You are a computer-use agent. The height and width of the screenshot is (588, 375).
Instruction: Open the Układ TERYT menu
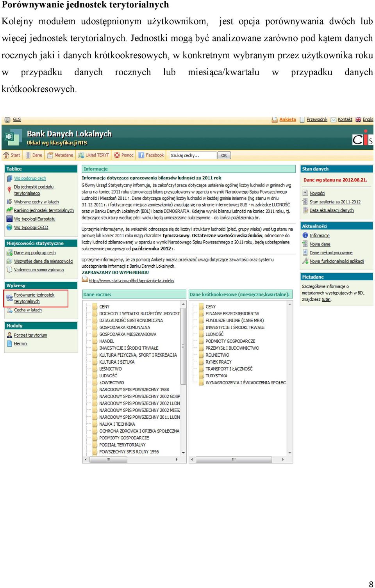click(94, 155)
